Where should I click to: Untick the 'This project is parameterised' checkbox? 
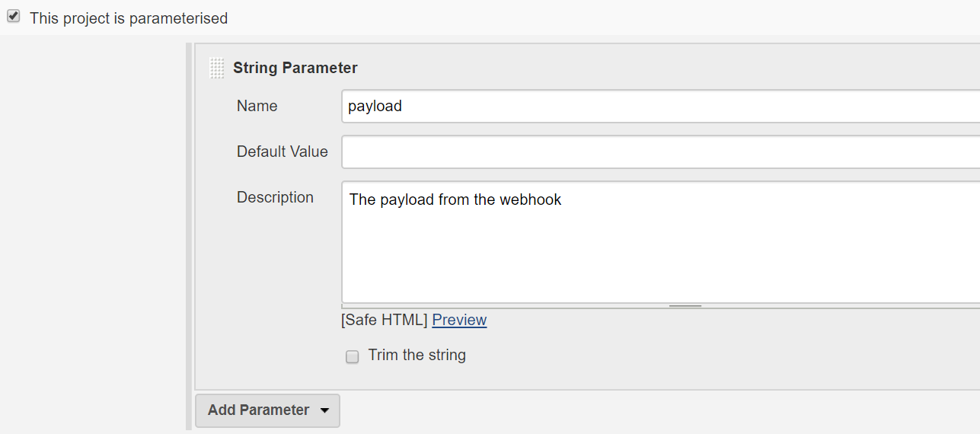13,17
